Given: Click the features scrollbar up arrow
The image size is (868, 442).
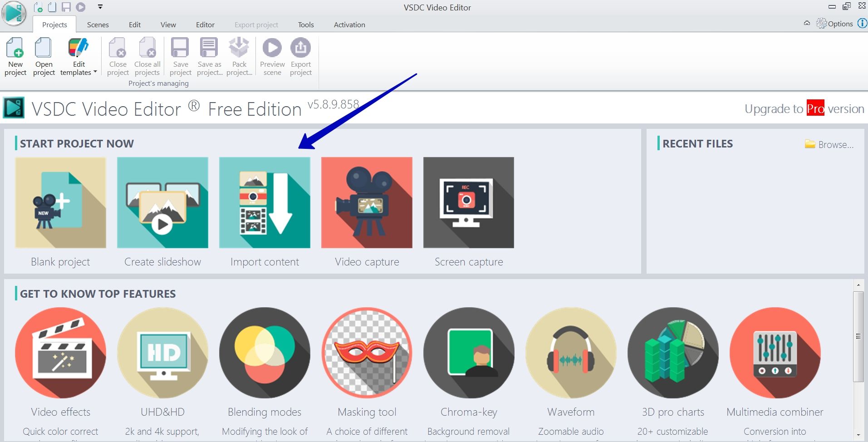Looking at the screenshot, I should click(858, 285).
